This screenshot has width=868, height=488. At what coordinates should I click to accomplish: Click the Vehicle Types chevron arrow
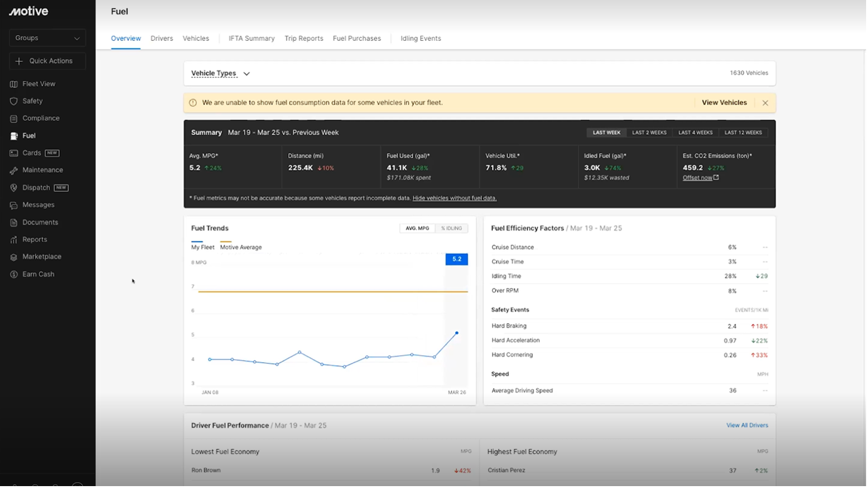[x=246, y=74]
